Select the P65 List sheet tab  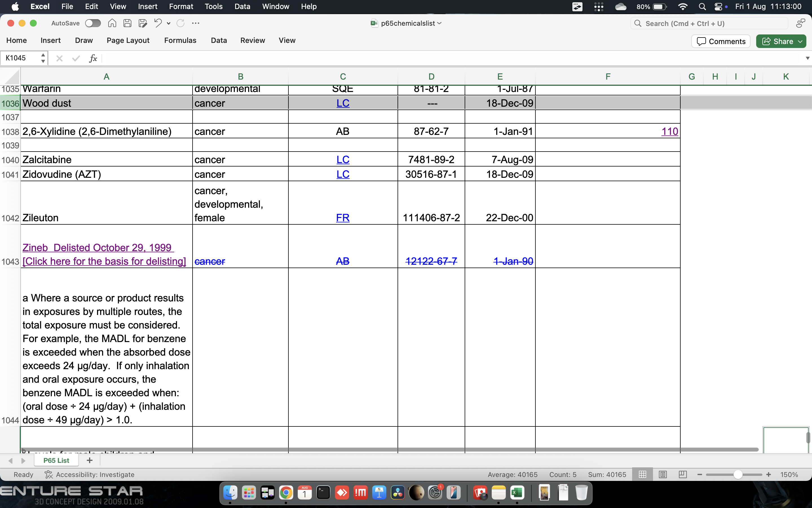point(56,460)
